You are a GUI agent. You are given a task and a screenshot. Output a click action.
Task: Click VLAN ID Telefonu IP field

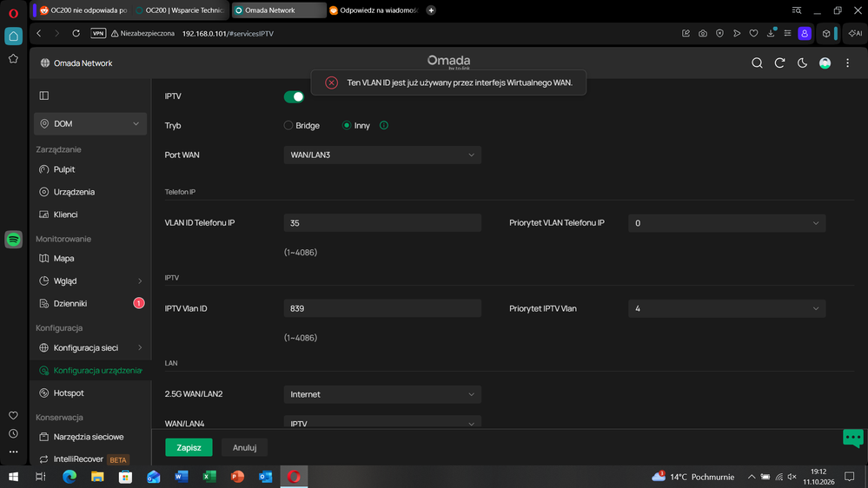pos(382,223)
